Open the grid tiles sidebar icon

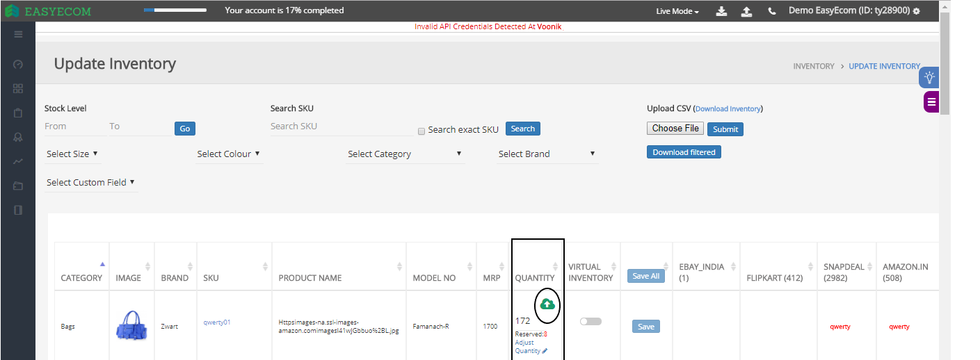point(18,88)
